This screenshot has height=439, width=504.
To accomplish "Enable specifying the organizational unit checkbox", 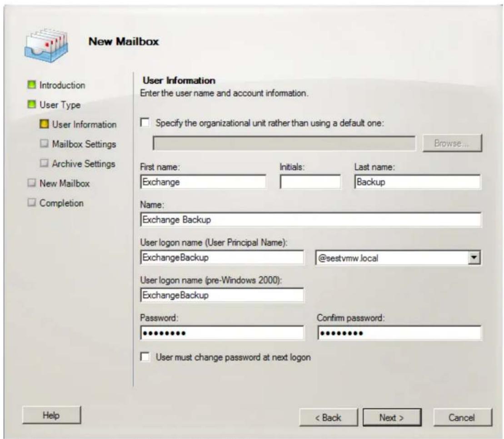I will 145,123.
